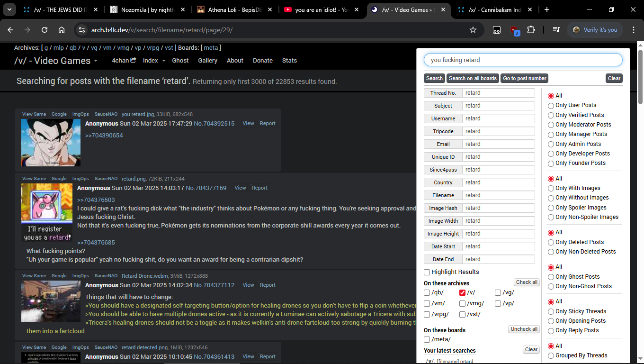Viewport: 644px width, 364px height.
Task: Select Only Opening Posts radio
Action: coord(551,321)
